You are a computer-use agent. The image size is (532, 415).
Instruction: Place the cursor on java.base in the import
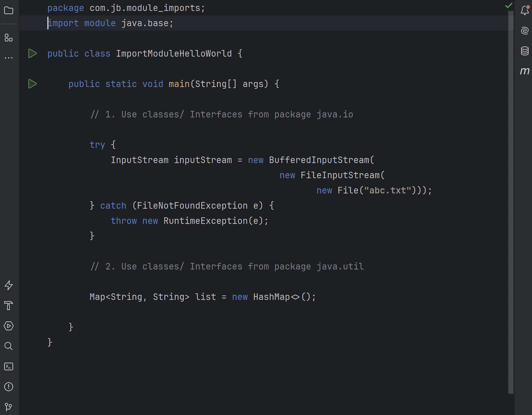pyautogui.click(x=145, y=23)
